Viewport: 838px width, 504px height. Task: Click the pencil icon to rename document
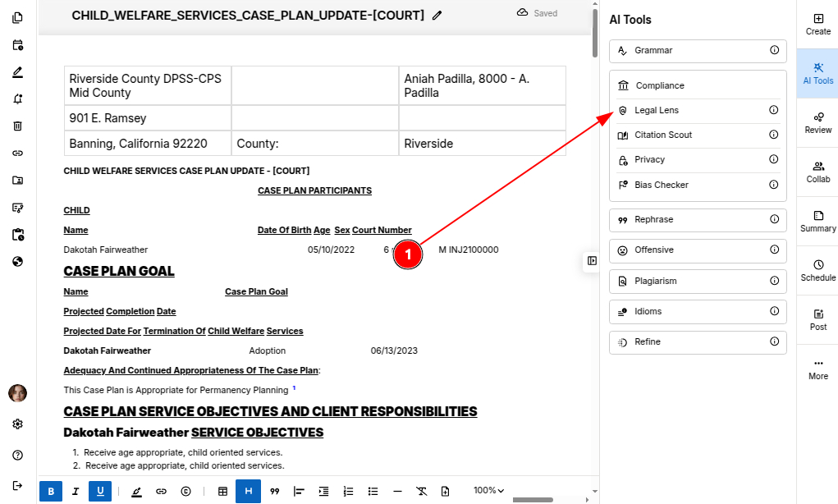(x=437, y=15)
